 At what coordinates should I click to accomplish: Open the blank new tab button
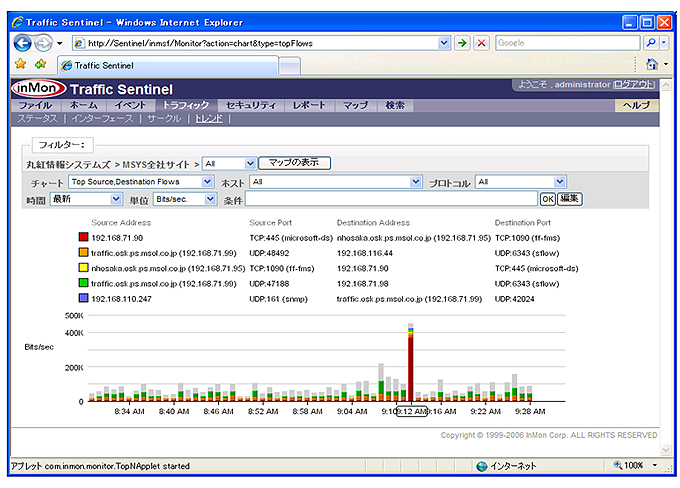click(289, 66)
